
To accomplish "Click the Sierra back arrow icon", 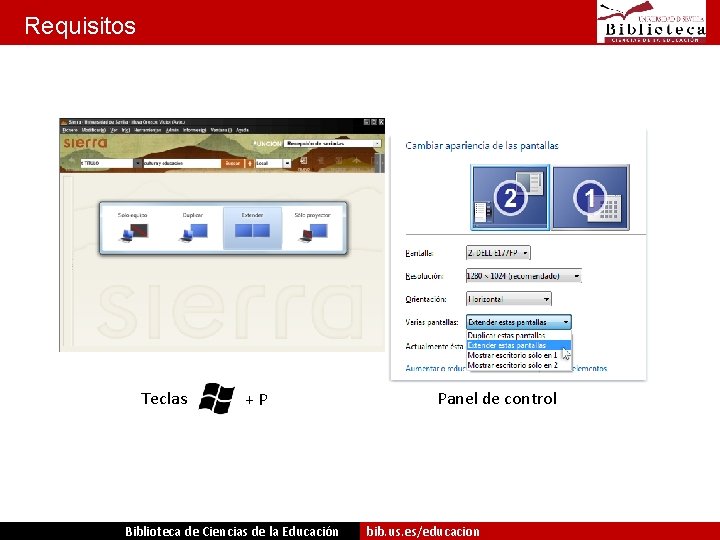I will [71, 163].
